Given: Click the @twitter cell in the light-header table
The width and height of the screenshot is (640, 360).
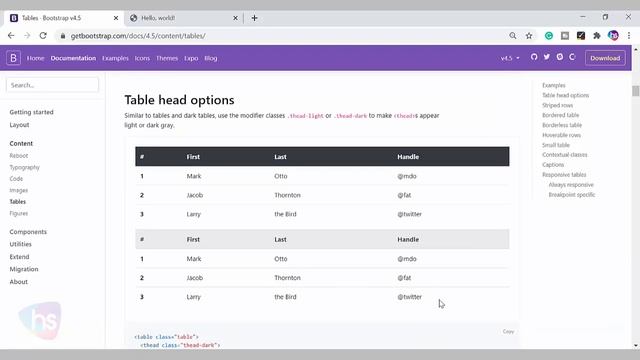Looking at the screenshot, I should tap(409, 297).
